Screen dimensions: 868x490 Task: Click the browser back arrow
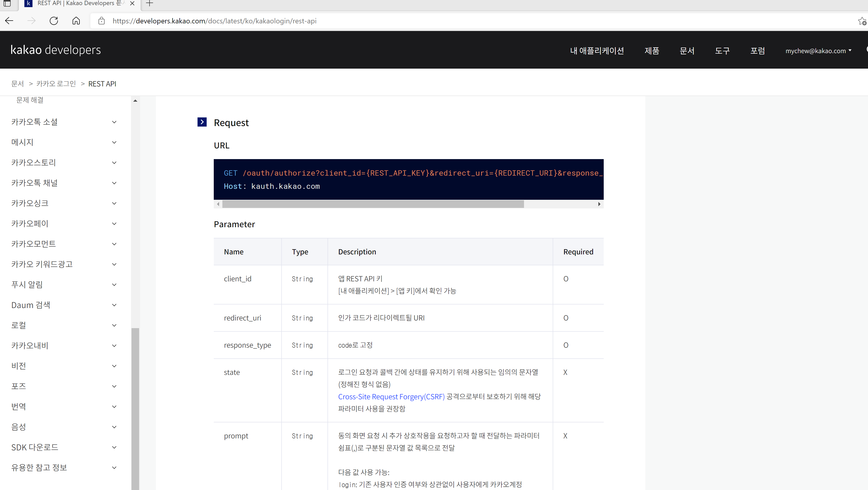[x=9, y=21]
